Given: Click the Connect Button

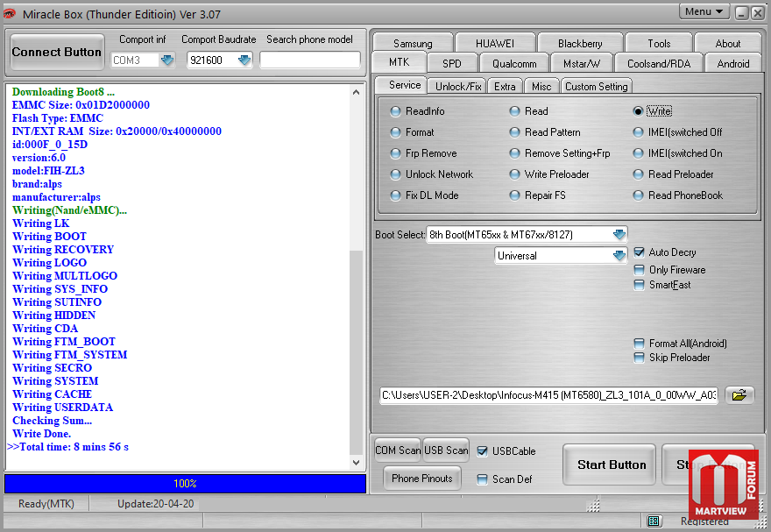Looking at the screenshot, I should click(x=57, y=52).
